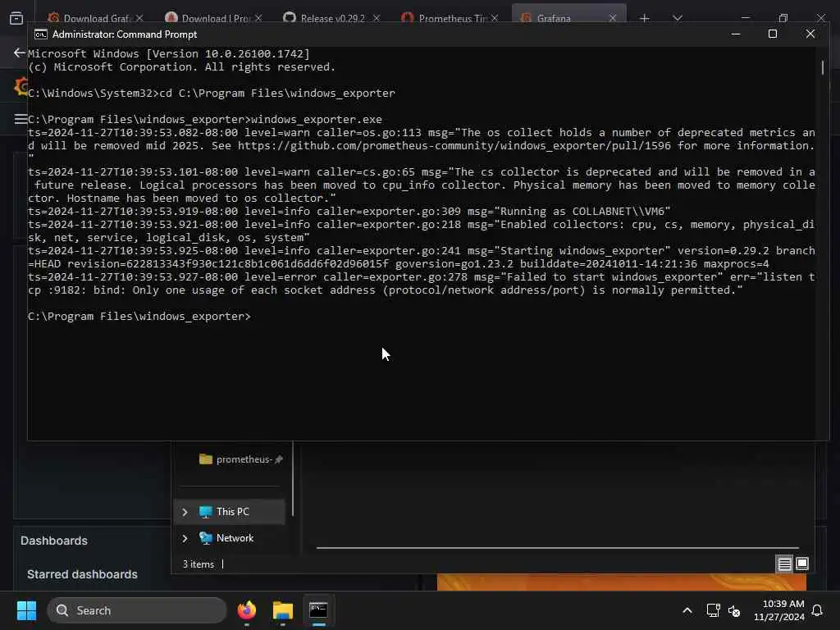Switch to the Prometheus Time tab
The width and height of the screenshot is (840, 630).
pos(445,18)
